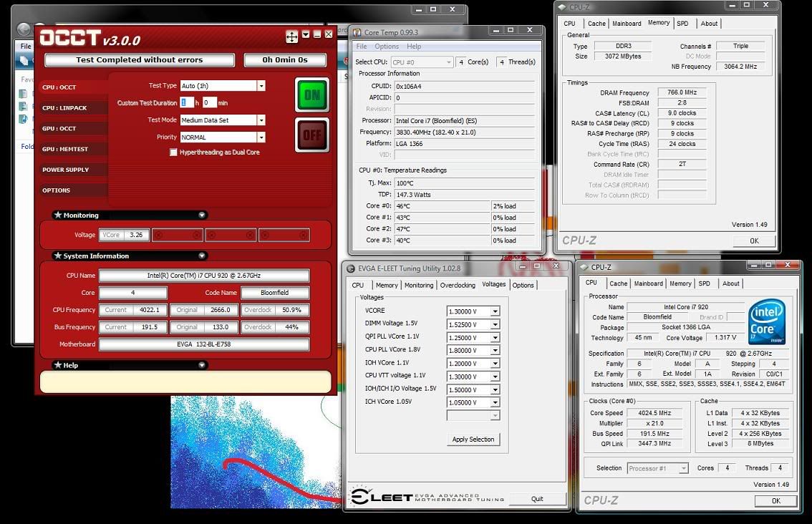Open the File menu in the Explorer window

tap(25, 46)
